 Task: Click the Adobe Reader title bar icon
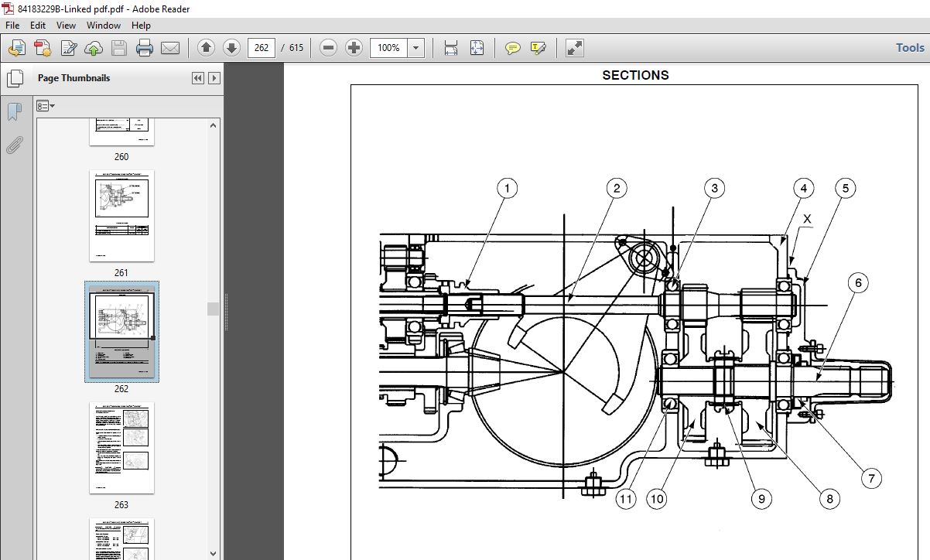tap(9, 9)
